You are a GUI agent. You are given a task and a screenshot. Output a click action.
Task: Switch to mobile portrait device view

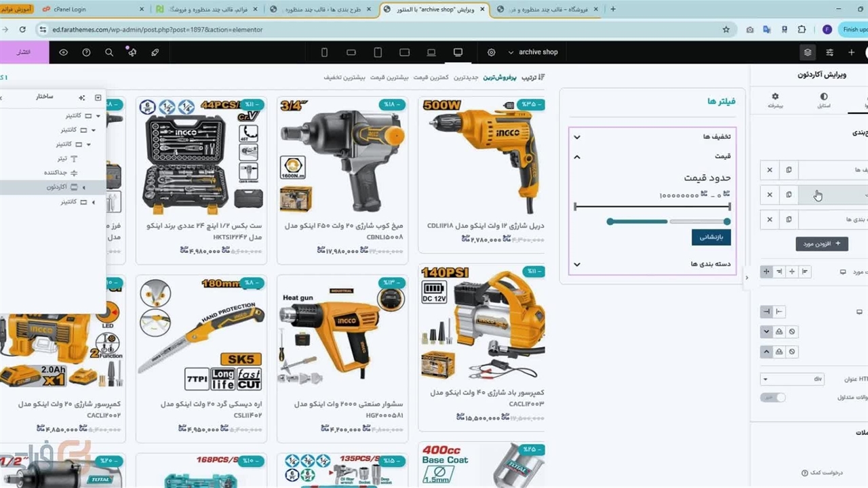pos(324,52)
